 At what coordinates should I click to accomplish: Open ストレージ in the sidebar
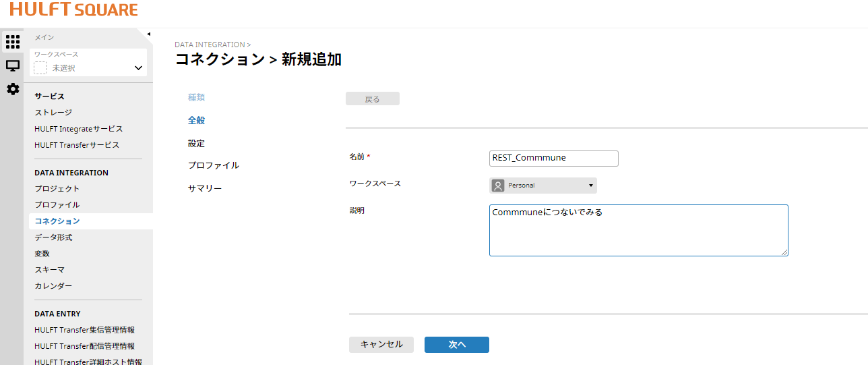(53, 113)
